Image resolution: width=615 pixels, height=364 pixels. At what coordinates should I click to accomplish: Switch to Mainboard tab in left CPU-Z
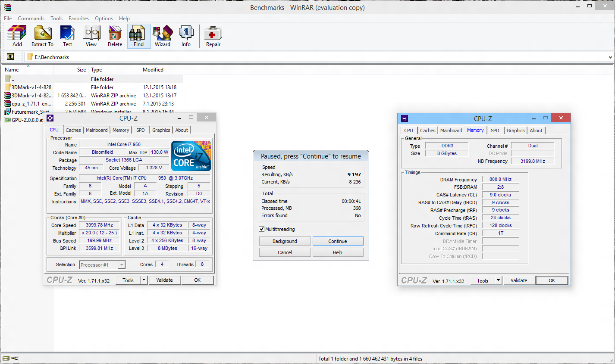click(97, 130)
